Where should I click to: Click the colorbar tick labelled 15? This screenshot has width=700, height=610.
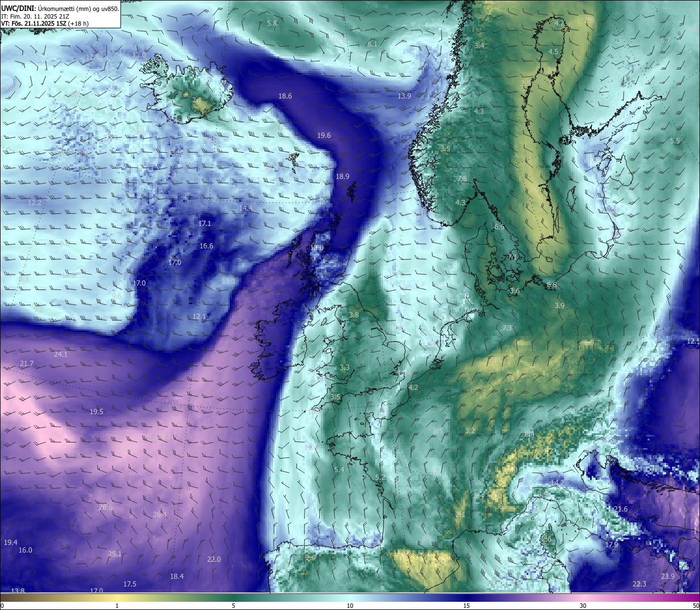[x=466, y=606]
